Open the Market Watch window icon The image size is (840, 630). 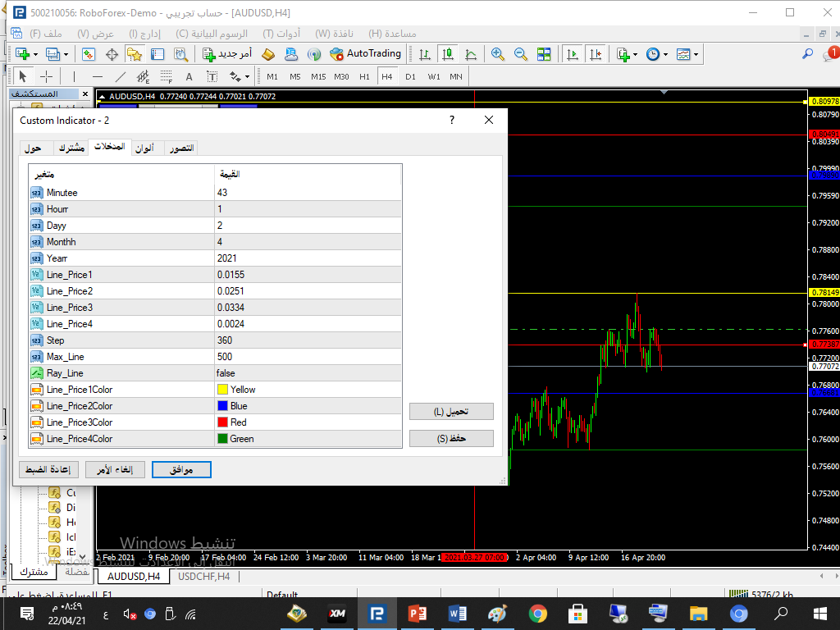coord(89,54)
